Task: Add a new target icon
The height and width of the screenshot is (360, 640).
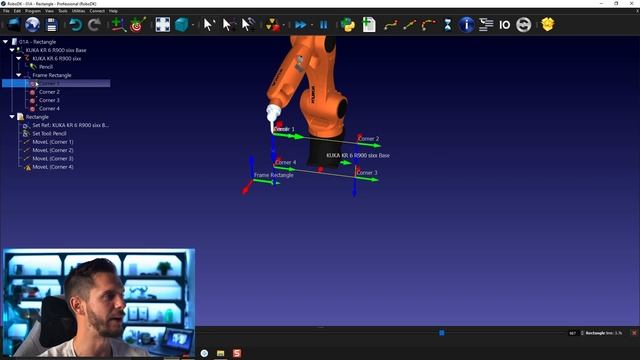Action: [138, 25]
